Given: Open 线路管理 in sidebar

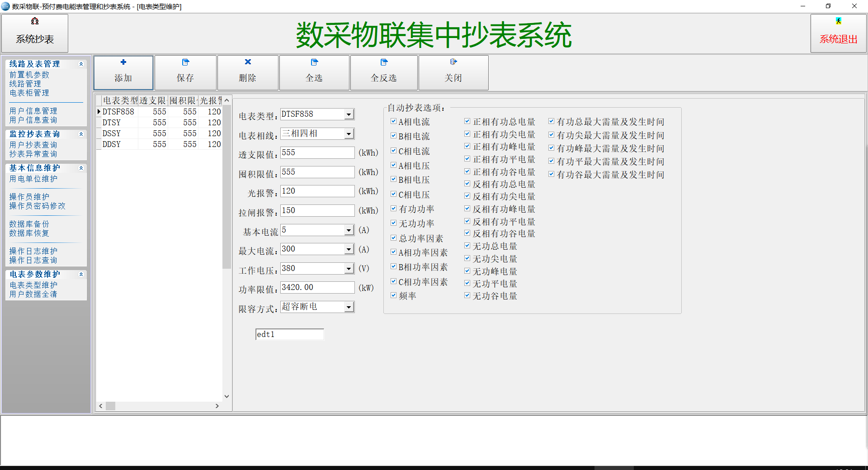Looking at the screenshot, I should point(25,84).
